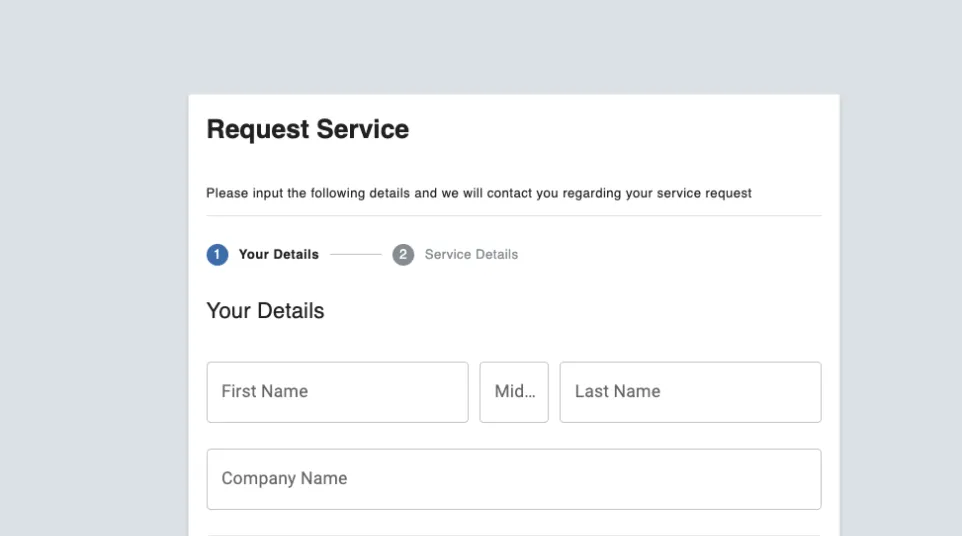Click the 'Please input the following details' text
This screenshot has width=962, height=536.
tap(479, 193)
